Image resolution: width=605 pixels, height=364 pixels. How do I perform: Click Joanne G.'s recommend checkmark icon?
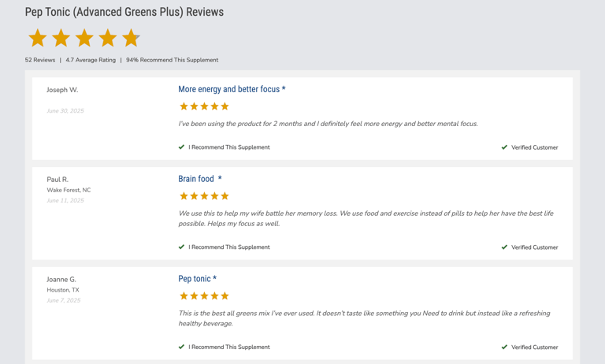pos(181,347)
